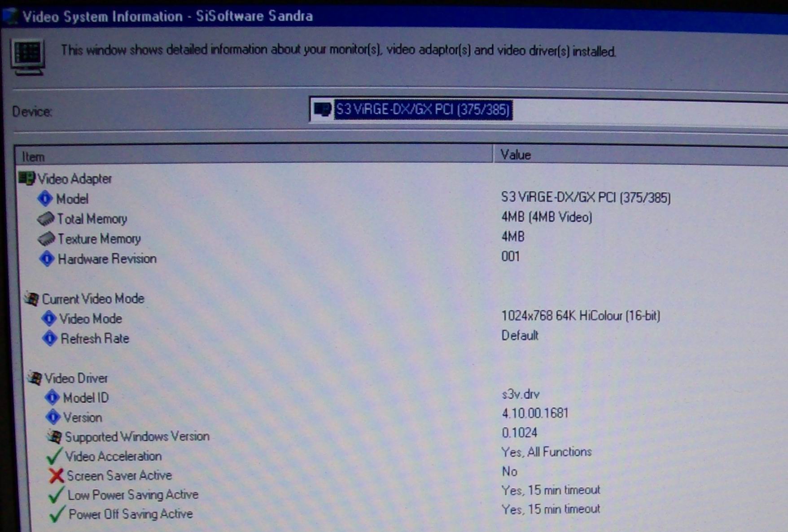Select the Video Driver heading
The height and width of the screenshot is (532, 788).
point(76,378)
